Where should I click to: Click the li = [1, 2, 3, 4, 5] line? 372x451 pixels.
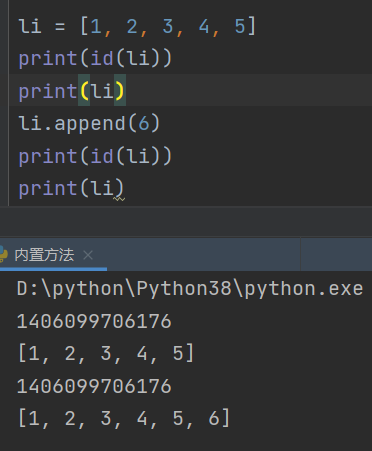coord(137,26)
